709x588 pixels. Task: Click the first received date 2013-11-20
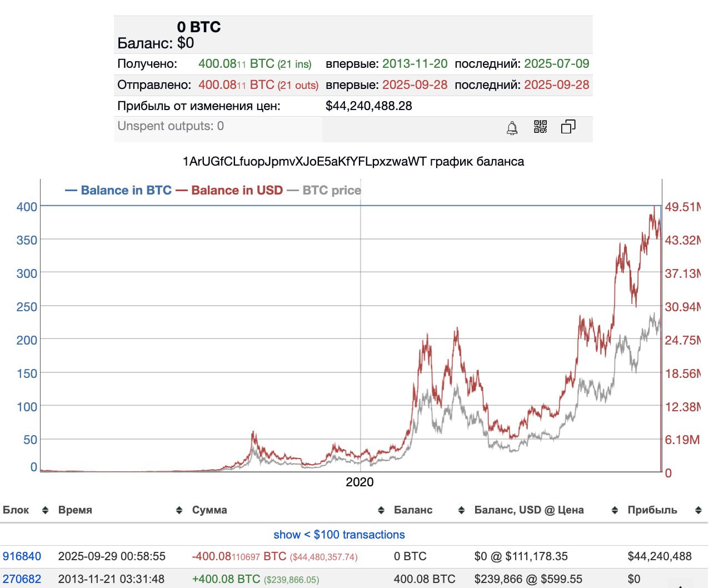pos(415,64)
